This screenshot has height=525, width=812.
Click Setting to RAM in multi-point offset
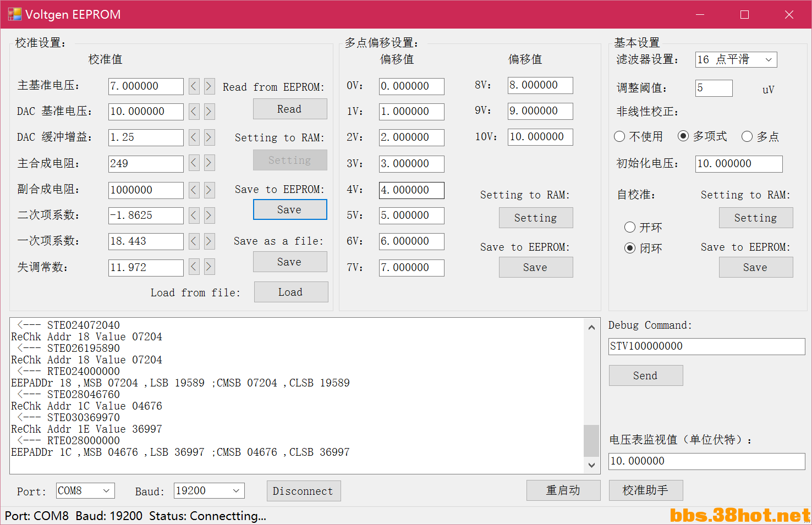[536, 218]
